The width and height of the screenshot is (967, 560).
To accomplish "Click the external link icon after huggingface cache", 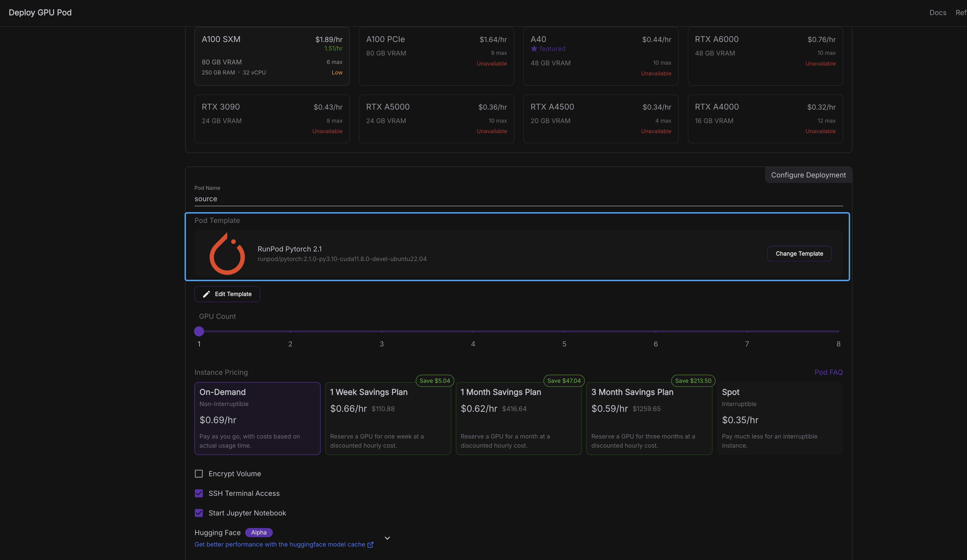I will [370, 545].
